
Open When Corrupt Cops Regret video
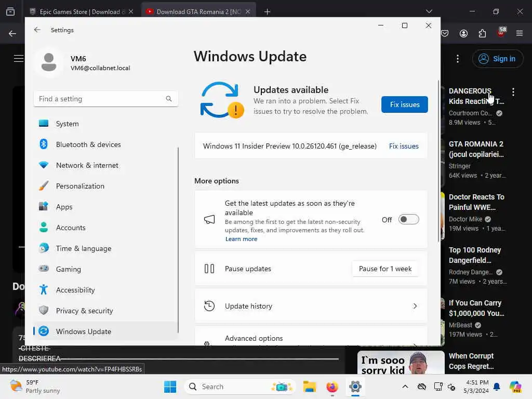pos(471,361)
